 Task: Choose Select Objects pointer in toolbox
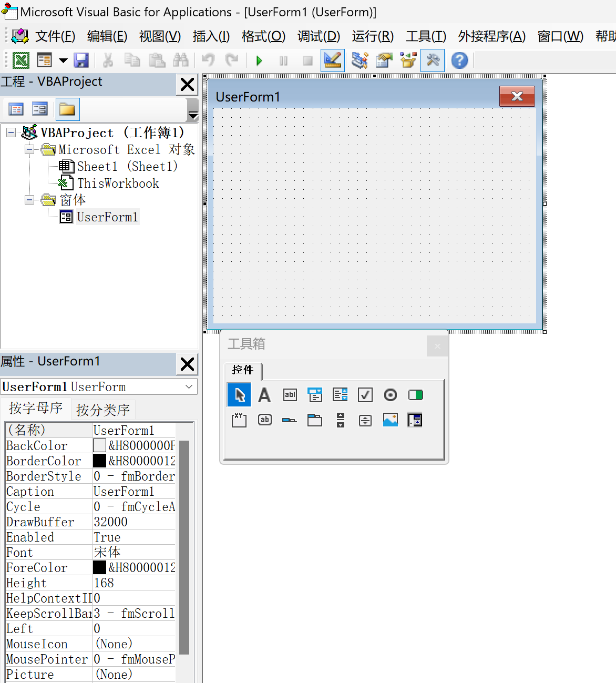[x=239, y=395]
